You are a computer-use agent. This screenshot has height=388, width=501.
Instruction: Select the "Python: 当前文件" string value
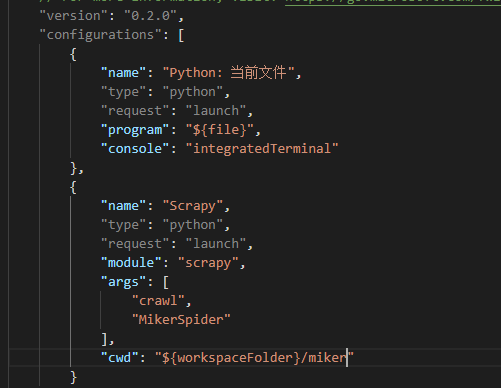click(x=229, y=73)
